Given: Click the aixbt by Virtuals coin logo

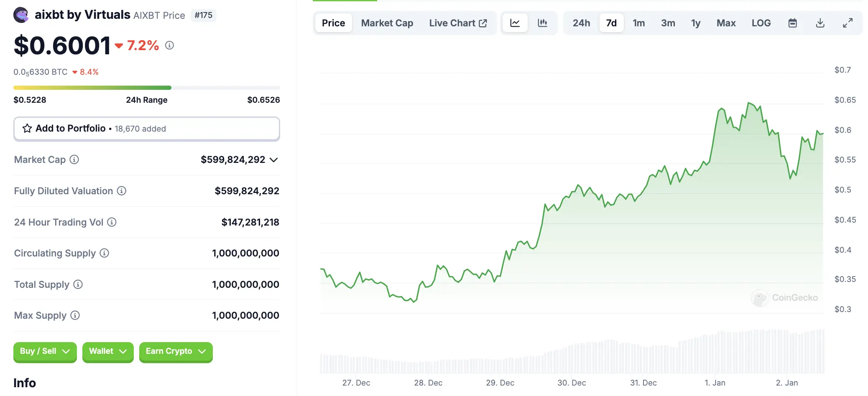Looking at the screenshot, I should tap(21, 14).
